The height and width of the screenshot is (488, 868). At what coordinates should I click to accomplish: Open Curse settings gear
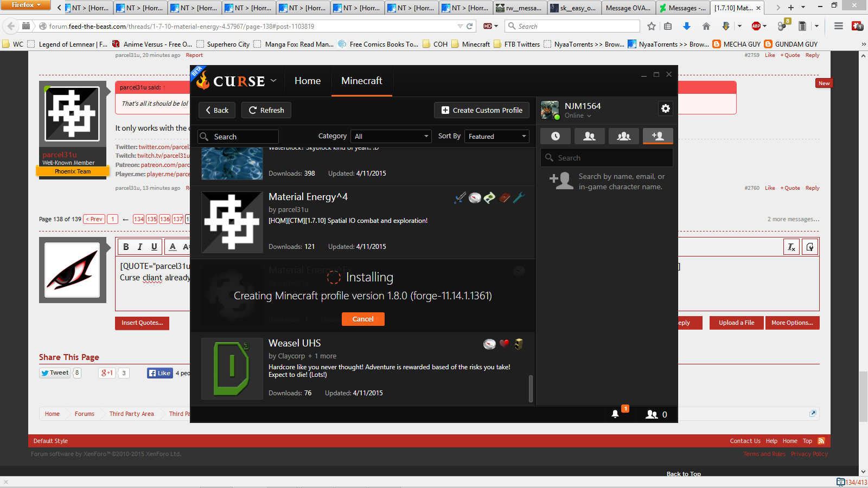click(x=665, y=108)
